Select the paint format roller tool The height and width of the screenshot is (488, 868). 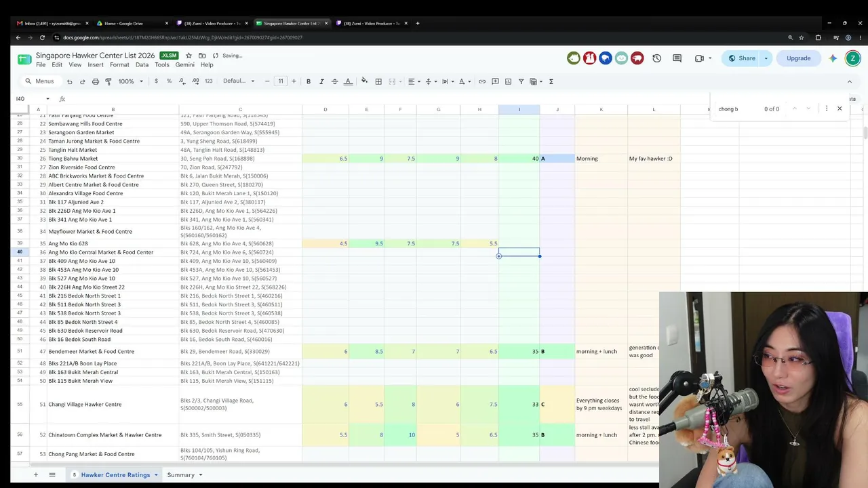click(x=108, y=81)
